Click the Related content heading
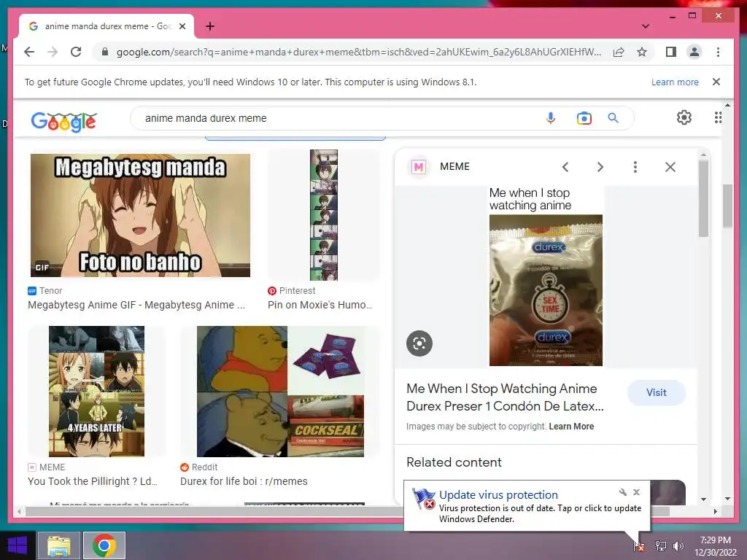 coord(454,462)
